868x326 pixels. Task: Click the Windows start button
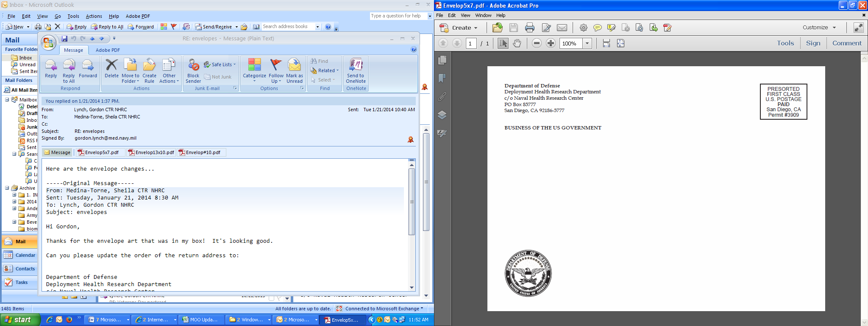tap(20, 320)
